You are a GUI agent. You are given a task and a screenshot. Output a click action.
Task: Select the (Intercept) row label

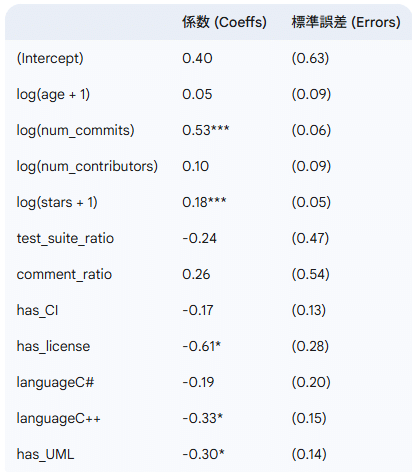tap(50, 58)
